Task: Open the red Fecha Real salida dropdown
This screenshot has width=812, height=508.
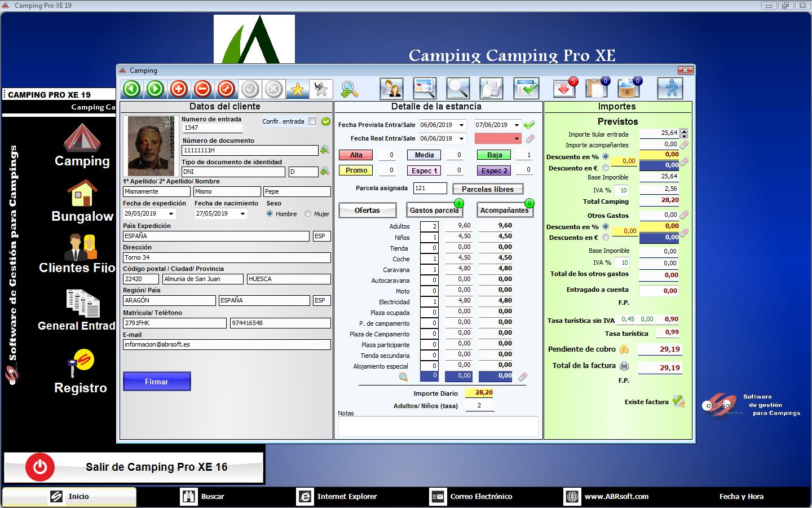Action: [x=517, y=139]
